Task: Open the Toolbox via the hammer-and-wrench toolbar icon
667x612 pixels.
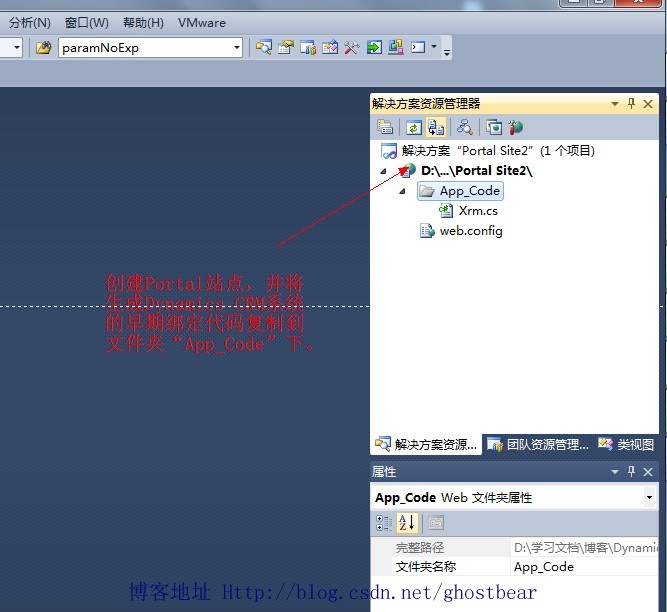Action: click(x=352, y=47)
